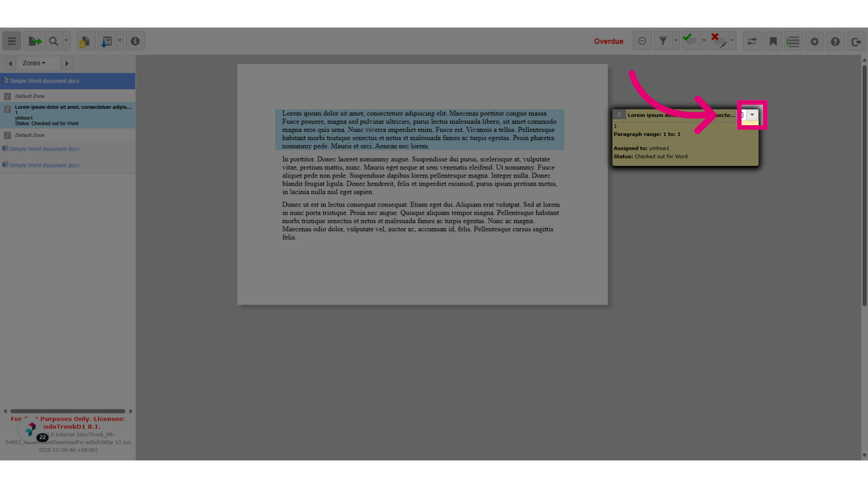The width and height of the screenshot is (868, 488).
Task: Click the highlighted first Lorem ipsum paragraph
Action: coord(420,130)
